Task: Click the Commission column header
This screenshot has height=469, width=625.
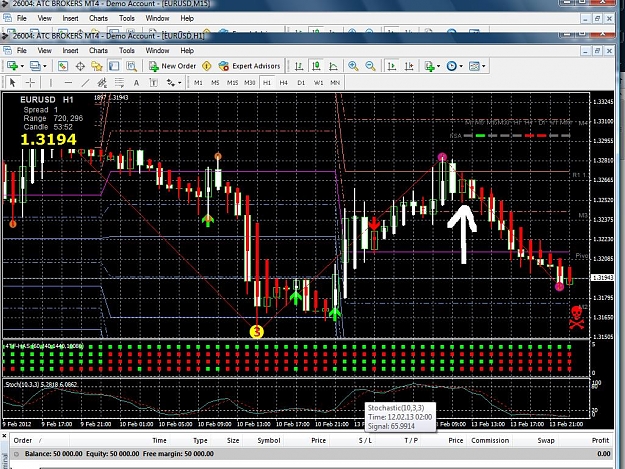Action: pos(490,440)
